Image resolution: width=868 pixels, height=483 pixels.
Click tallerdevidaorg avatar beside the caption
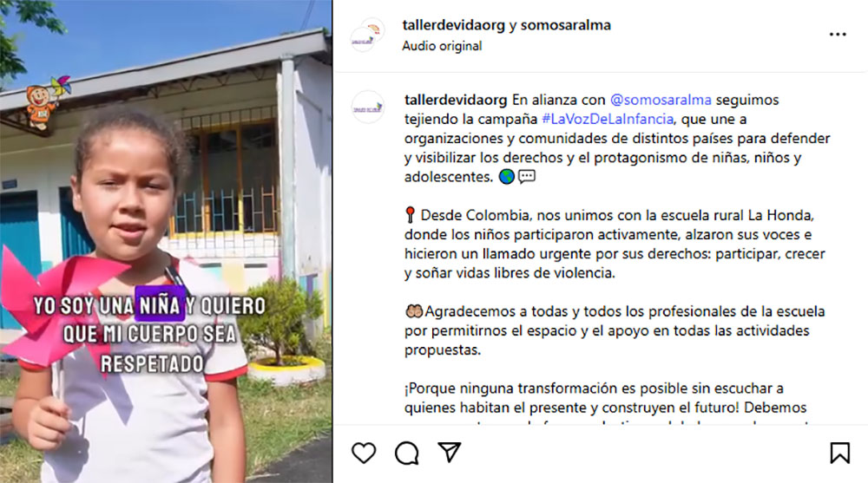pos(367,108)
